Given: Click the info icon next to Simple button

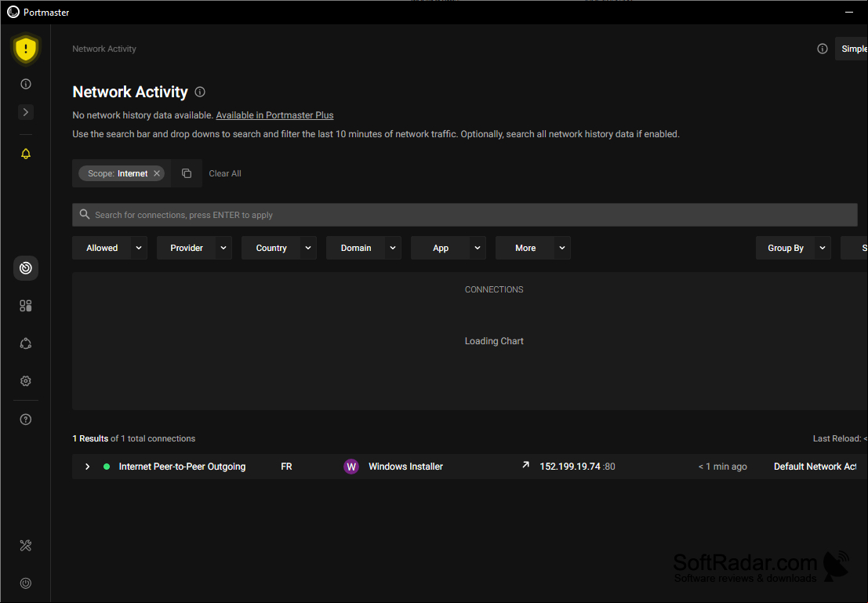Looking at the screenshot, I should [x=822, y=49].
